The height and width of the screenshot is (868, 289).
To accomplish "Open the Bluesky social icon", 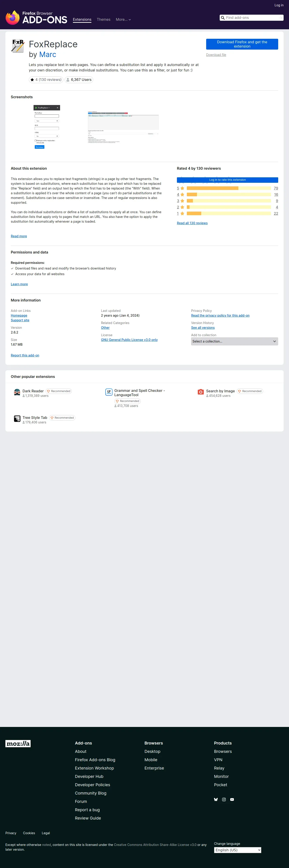I will pos(216,799).
